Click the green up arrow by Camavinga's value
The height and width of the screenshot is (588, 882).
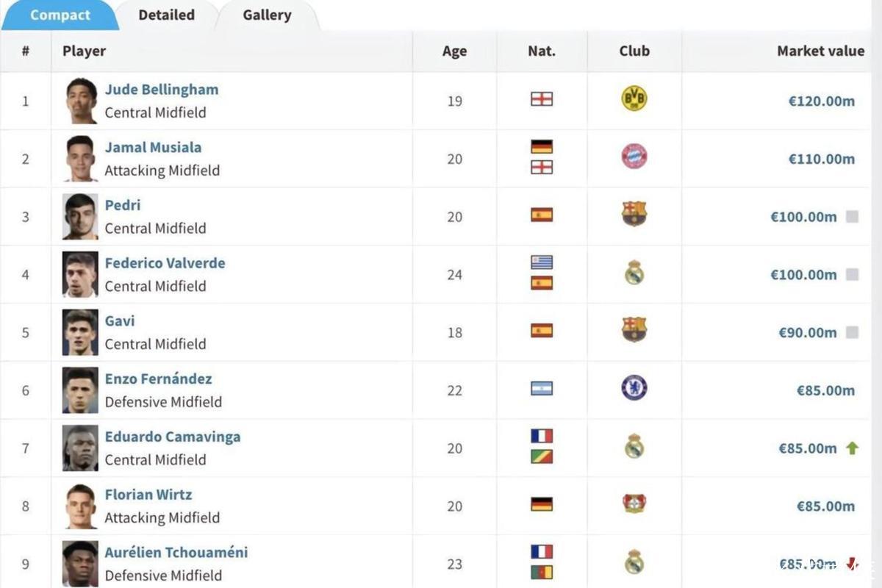click(x=852, y=448)
